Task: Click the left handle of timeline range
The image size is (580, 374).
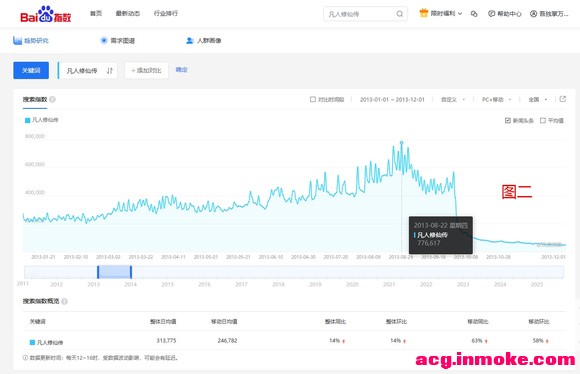Action: [98, 272]
